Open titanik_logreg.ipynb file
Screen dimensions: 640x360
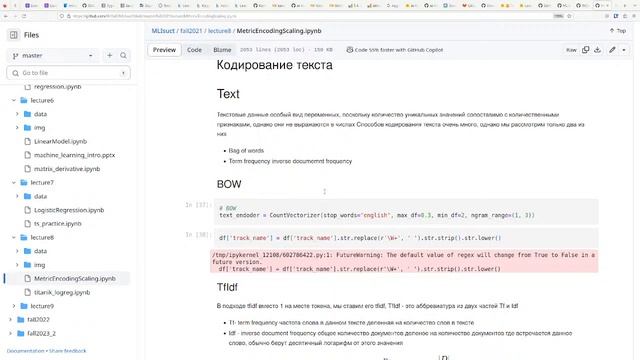(x=62, y=293)
